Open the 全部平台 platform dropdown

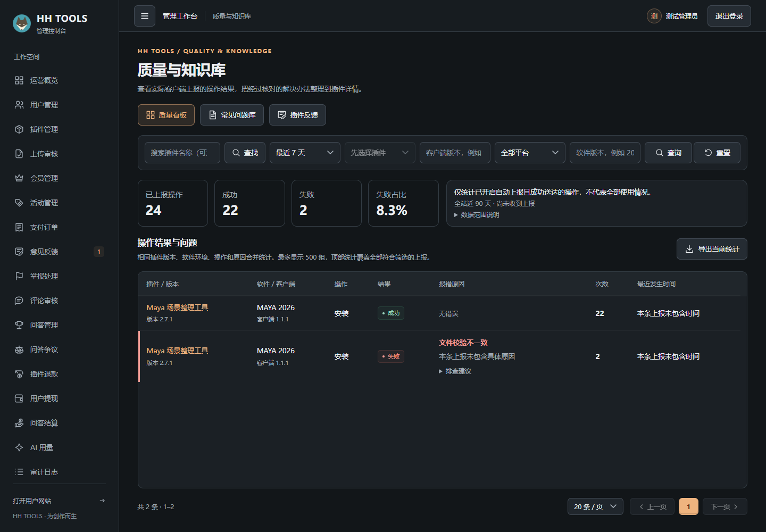coord(530,153)
